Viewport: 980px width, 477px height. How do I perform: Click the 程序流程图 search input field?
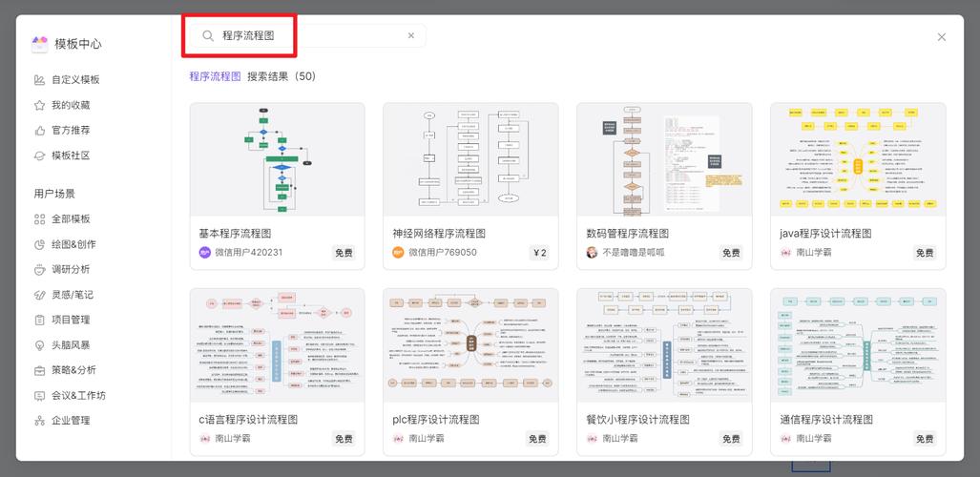[x=308, y=35]
